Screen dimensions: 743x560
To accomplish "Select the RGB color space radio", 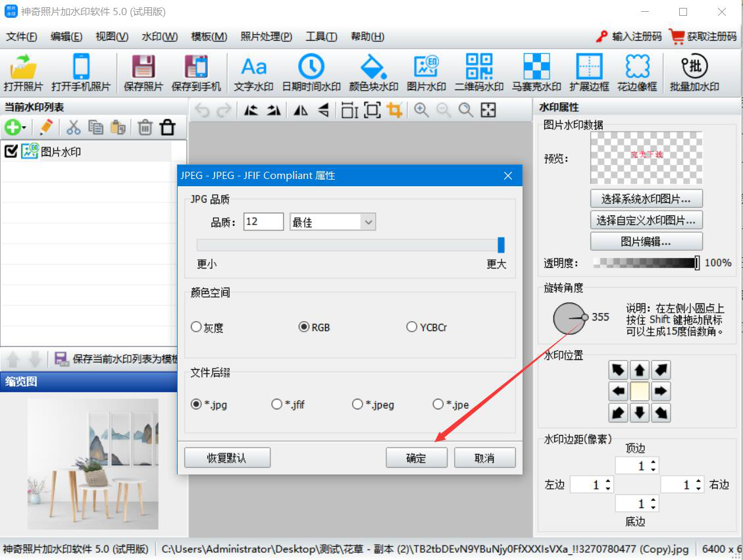I will click(x=304, y=327).
